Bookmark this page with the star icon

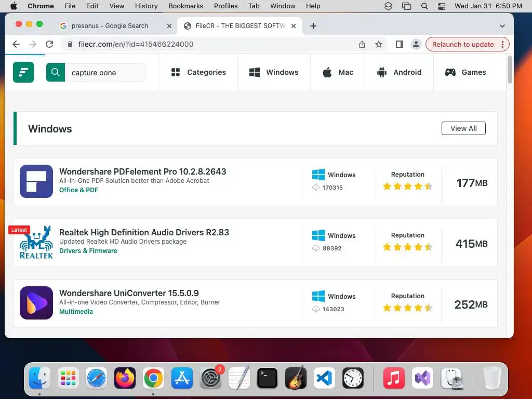coord(379,44)
